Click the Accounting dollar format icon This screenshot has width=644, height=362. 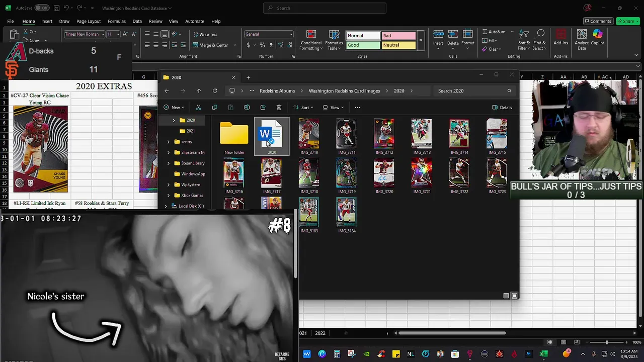[x=248, y=45]
